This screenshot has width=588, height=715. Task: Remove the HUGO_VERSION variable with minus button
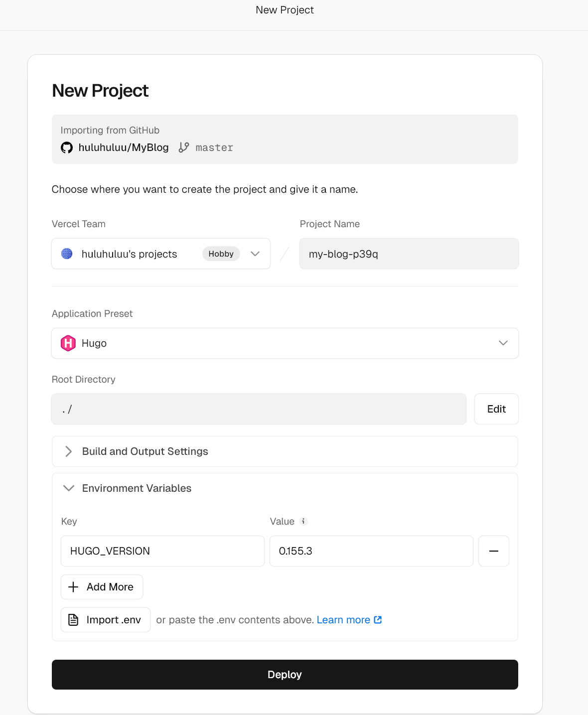pyautogui.click(x=493, y=551)
